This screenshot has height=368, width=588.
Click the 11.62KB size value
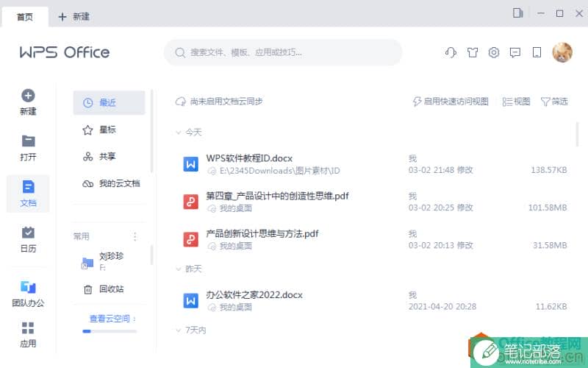coord(551,306)
